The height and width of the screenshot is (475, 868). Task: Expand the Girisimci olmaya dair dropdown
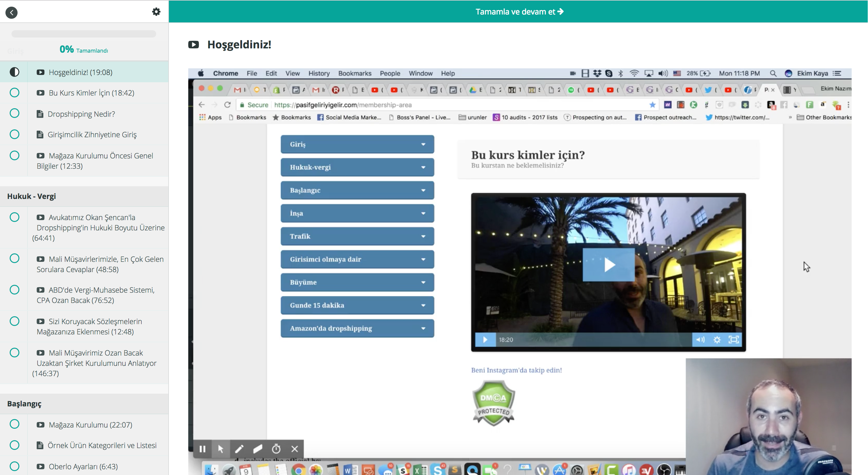(357, 259)
